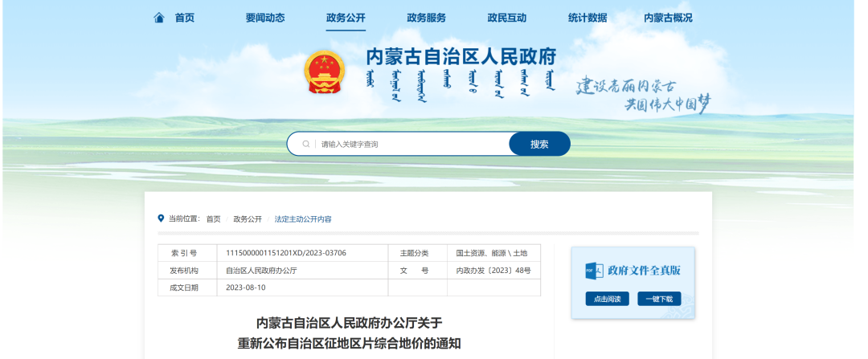
Task: Click the location pin icon
Action: coord(161,218)
